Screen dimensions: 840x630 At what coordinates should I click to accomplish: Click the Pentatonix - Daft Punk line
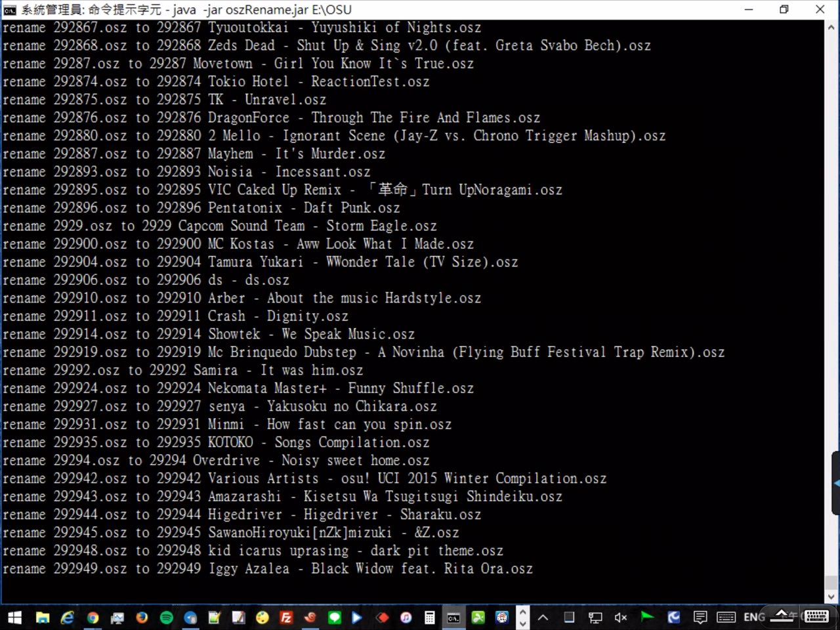[x=201, y=208]
